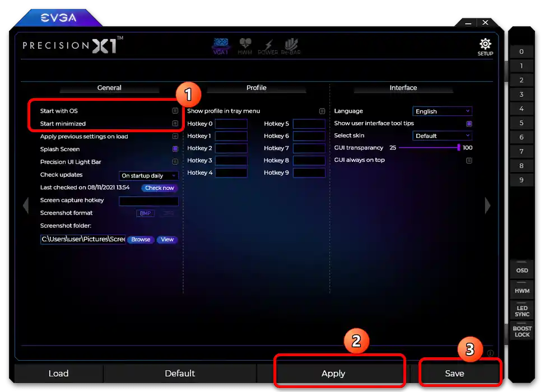Open the Check updates dropdown
544x392 pixels.
(148, 175)
